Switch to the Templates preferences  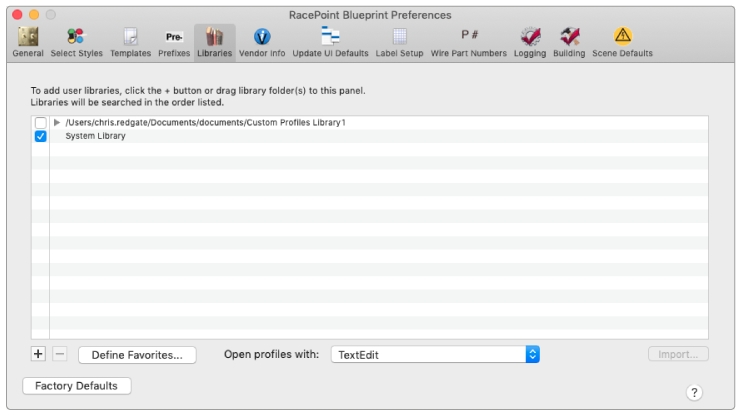pos(130,43)
